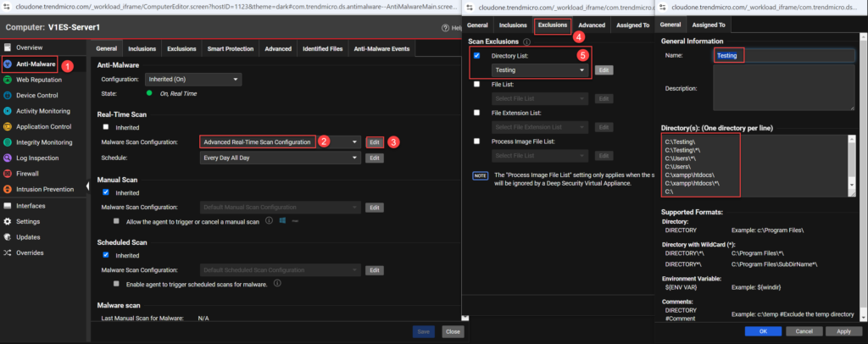Select Exclusions tab in scan configuration window
This screenshot has width=868, height=344.
[x=553, y=25]
